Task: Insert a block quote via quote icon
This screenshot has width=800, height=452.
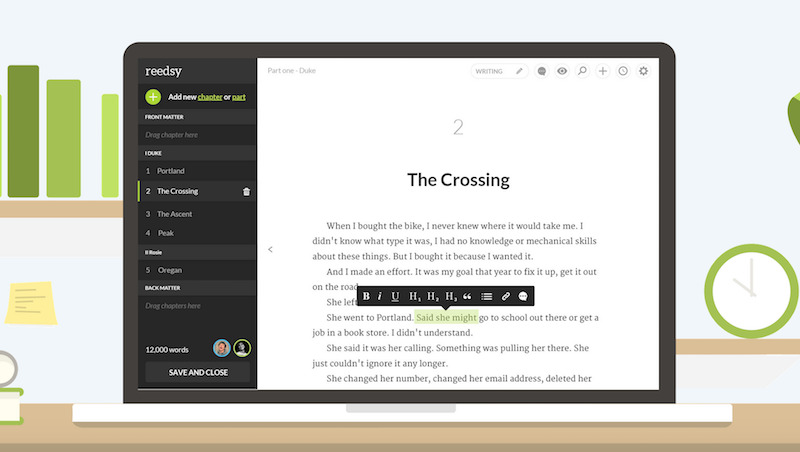Action: pos(467,296)
